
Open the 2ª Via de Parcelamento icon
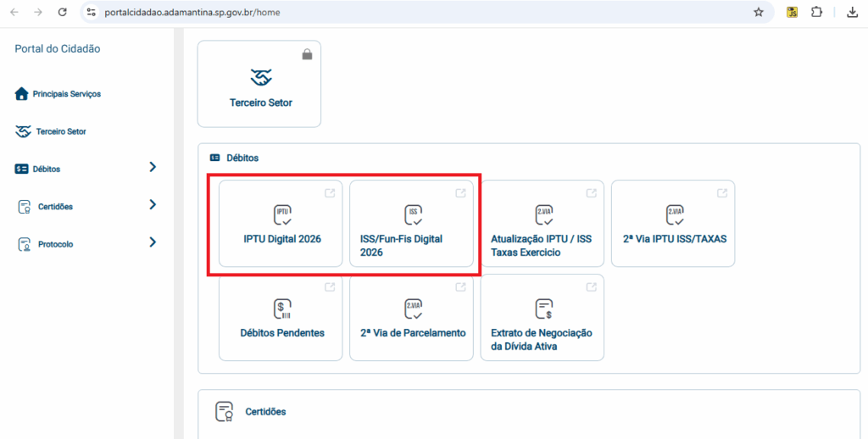[x=412, y=308]
